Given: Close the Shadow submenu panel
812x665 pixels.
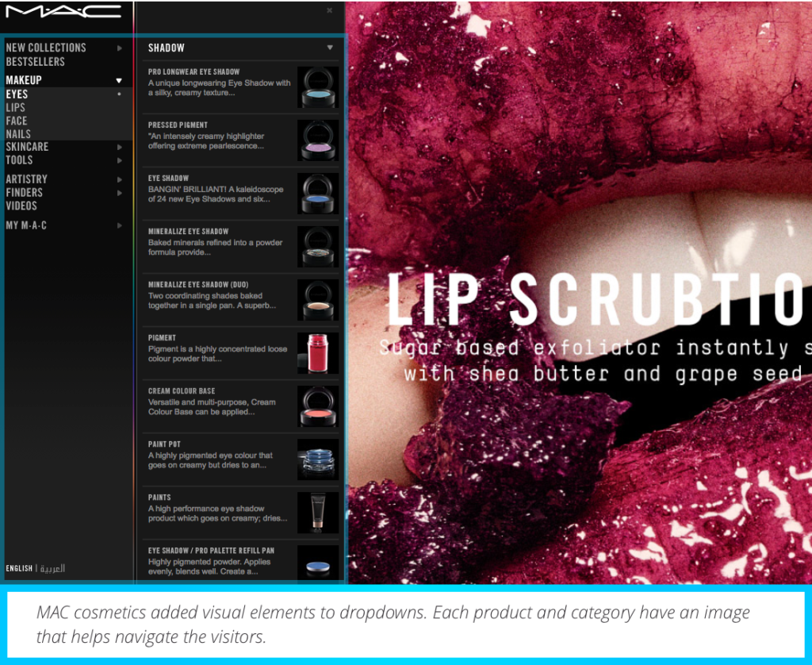Looking at the screenshot, I should coord(329,10).
